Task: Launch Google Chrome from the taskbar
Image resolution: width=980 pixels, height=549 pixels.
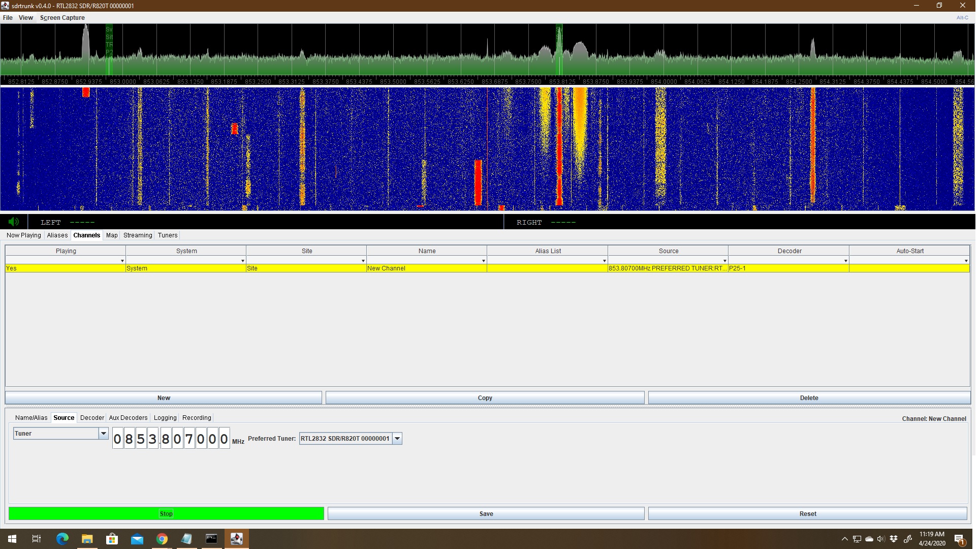Action: (x=162, y=538)
